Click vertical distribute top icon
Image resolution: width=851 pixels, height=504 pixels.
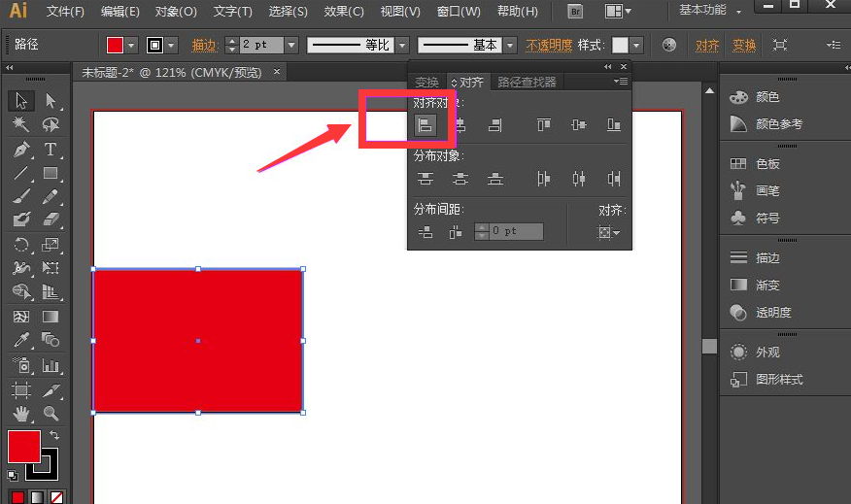tap(425, 179)
